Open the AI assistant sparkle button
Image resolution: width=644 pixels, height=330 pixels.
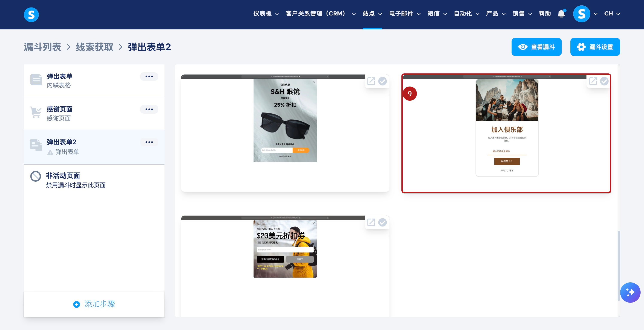pos(630,292)
